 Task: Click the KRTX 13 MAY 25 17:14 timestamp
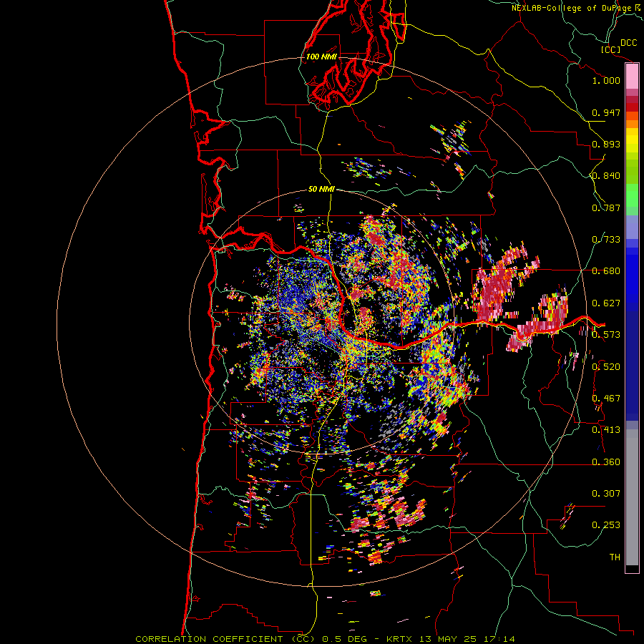[451, 639]
